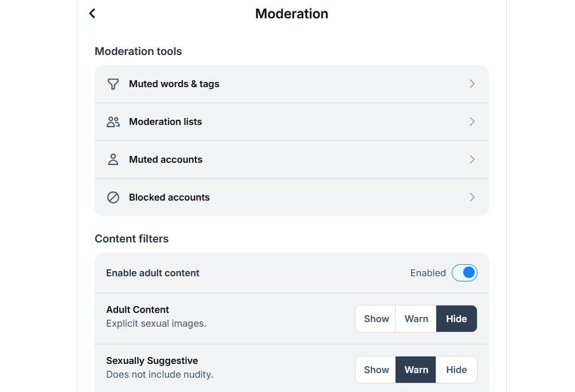575x392 pixels.
Task: Go to Muted accounts
Action: (166, 159)
